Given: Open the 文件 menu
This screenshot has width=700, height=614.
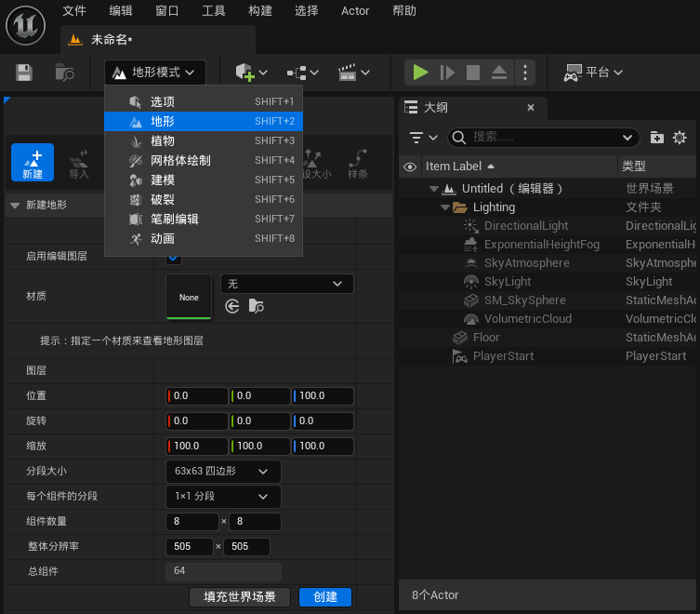Looking at the screenshot, I should [x=73, y=11].
